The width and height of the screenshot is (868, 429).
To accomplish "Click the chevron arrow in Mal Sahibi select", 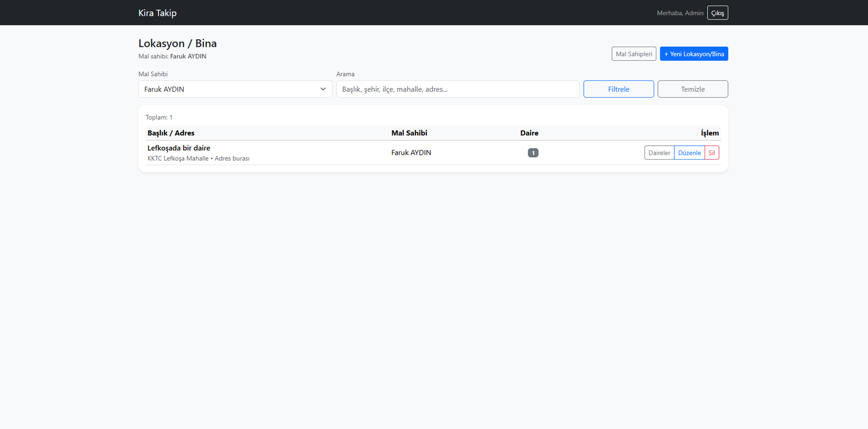I will 323,89.
